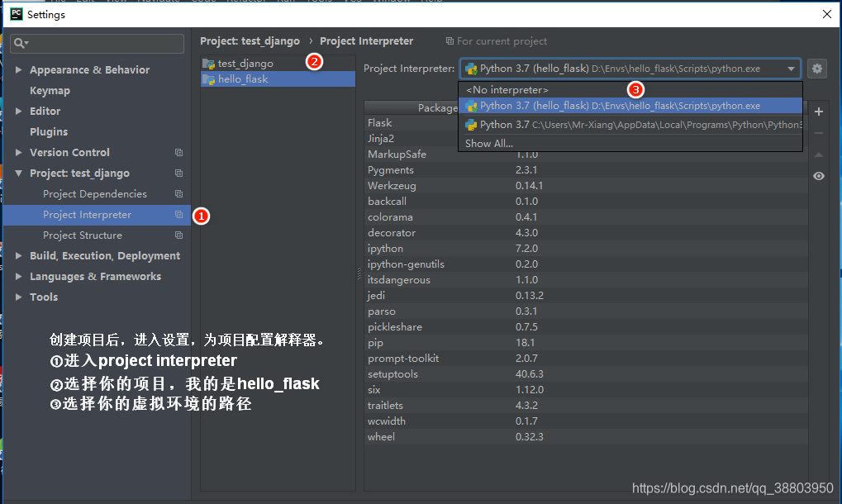Image resolution: width=842 pixels, height=504 pixels.
Task: Select the wheel package row
Action: [586, 437]
